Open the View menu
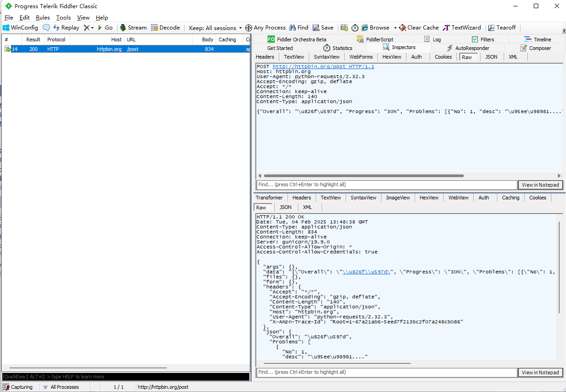Viewport: 566px width, 392px height. tap(83, 17)
